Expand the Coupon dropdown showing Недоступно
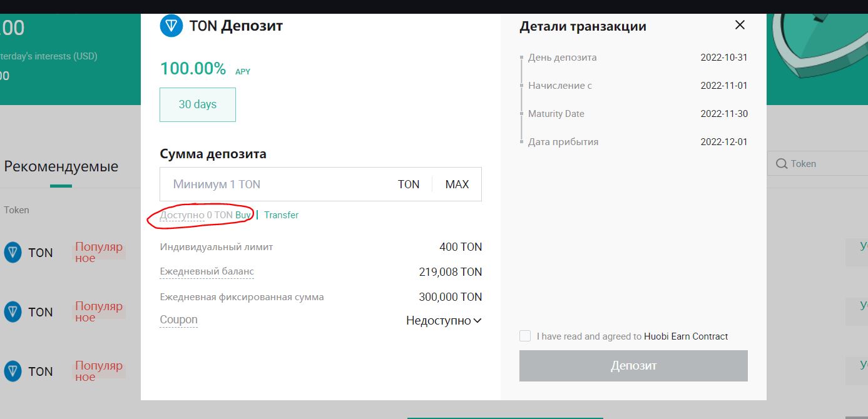 click(444, 321)
